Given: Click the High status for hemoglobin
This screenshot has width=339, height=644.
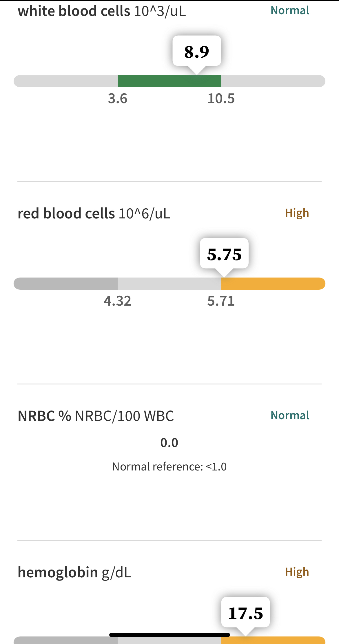Looking at the screenshot, I should [297, 572].
